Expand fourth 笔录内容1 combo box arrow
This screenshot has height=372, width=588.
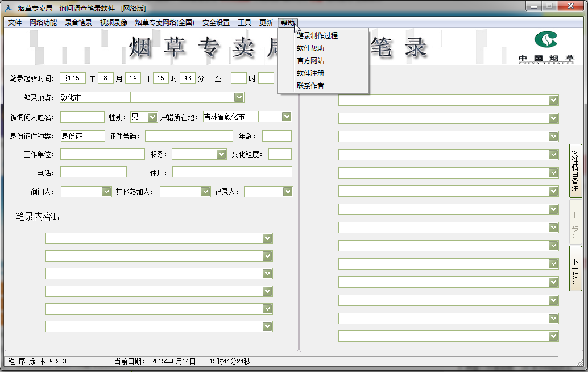pos(267,291)
